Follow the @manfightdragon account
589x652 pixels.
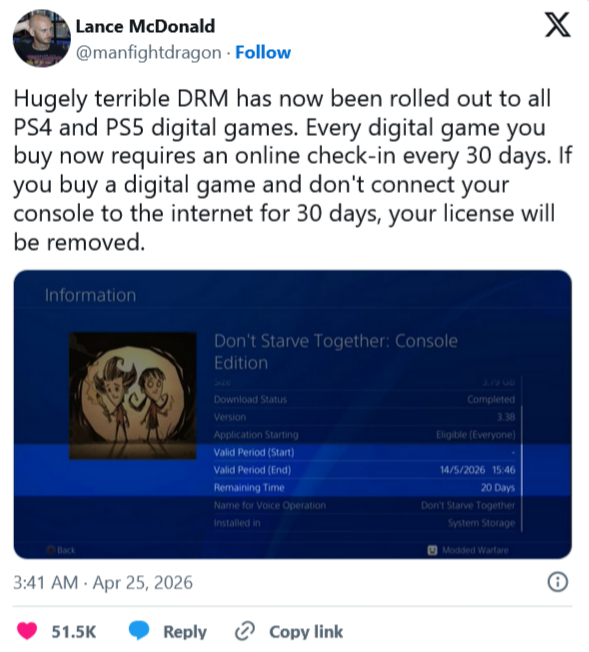point(263,52)
